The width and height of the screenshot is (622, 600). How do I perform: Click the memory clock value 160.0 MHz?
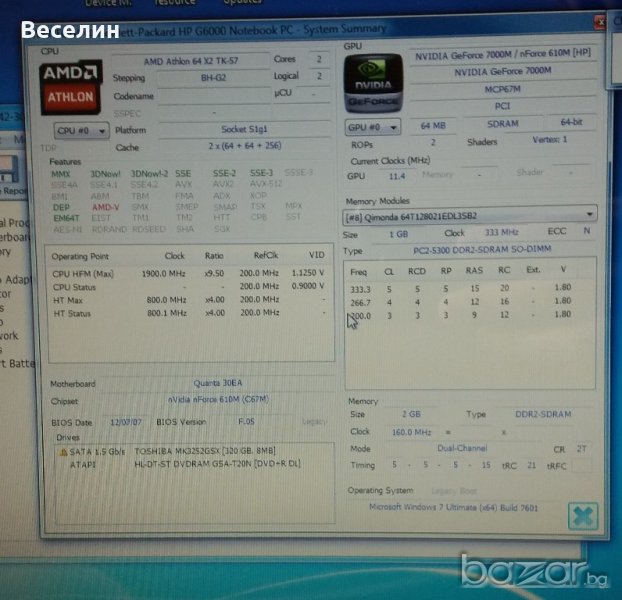point(411,432)
